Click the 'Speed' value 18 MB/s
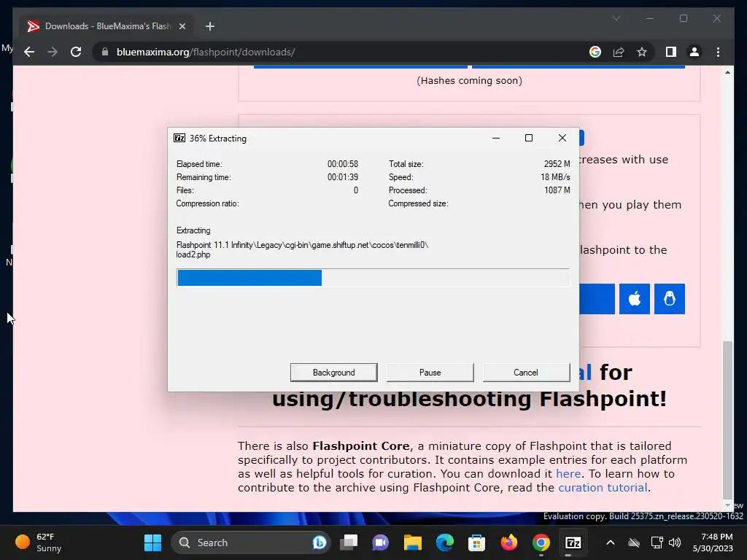This screenshot has width=747, height=560. pyautogui.click(x=555, y=177)
